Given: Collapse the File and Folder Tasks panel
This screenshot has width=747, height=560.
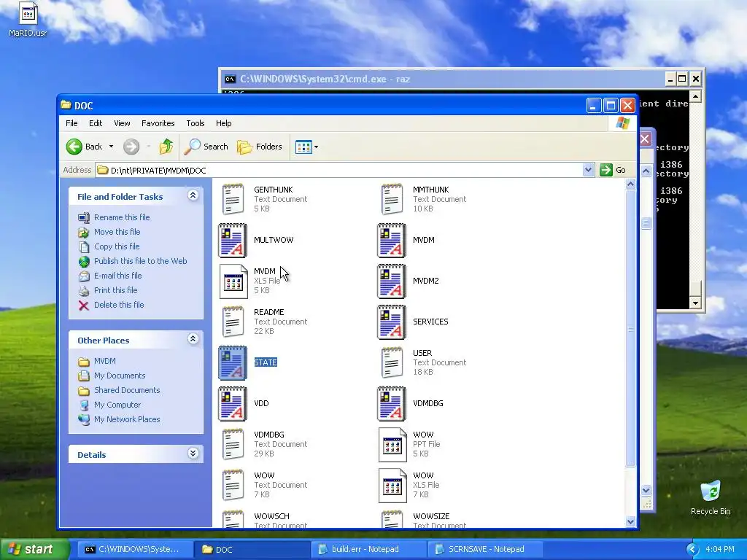Looking at the screenshot, I should point(193,195).
